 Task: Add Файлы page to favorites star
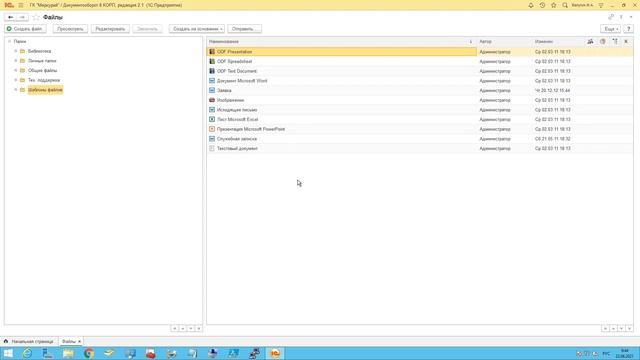click(36, 17)
